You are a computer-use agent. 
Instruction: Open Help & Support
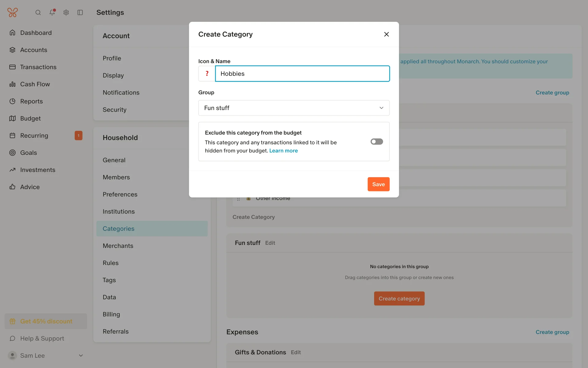42,339
